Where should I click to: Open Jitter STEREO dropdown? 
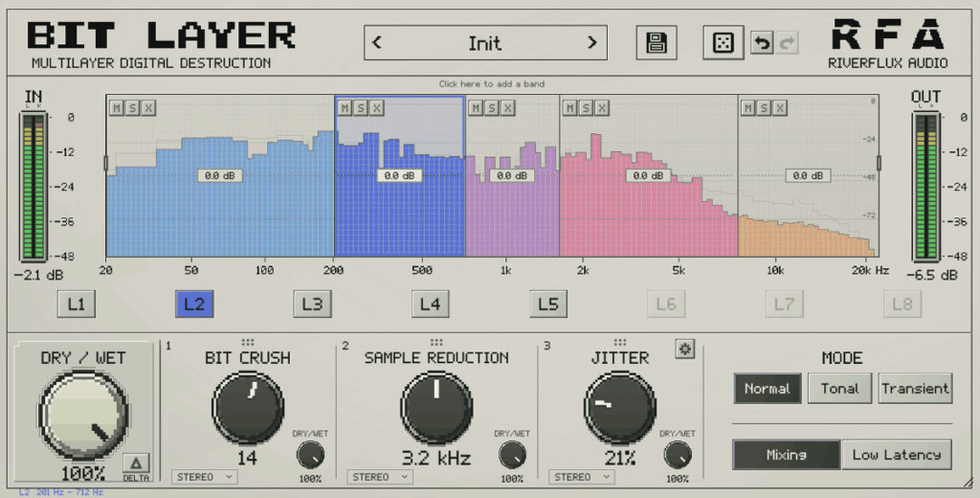582,477
